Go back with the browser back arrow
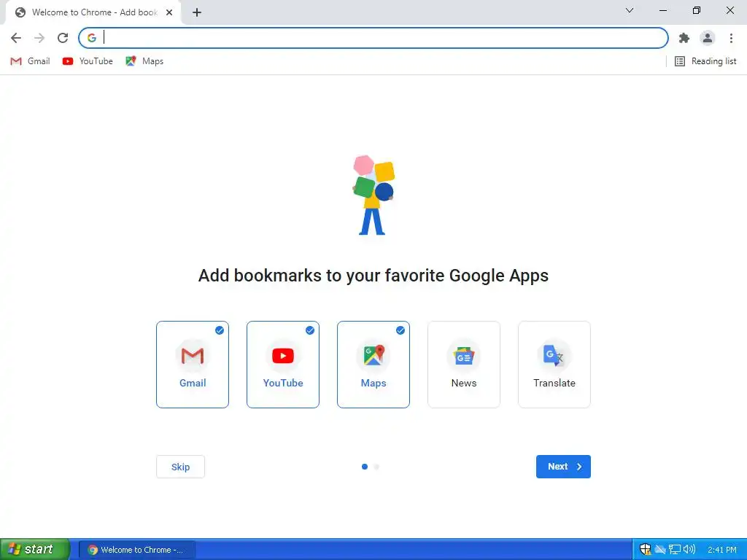The height and width of the screenshot is (560, 747). click(x=16, y=38)
